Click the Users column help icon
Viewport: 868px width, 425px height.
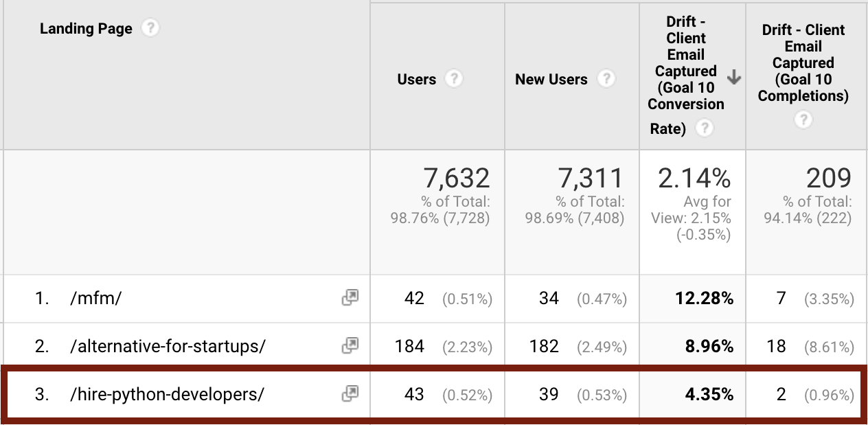pyautogui.click(x=453, y=79)
